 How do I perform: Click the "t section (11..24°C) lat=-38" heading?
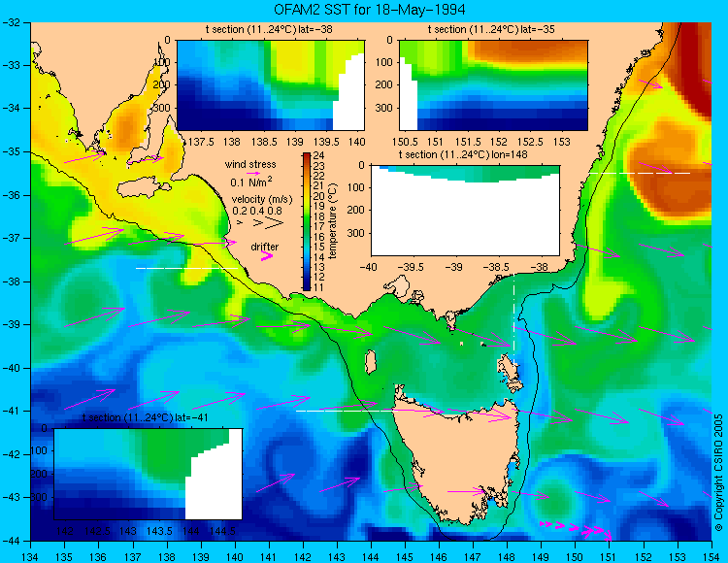[269, 30]
